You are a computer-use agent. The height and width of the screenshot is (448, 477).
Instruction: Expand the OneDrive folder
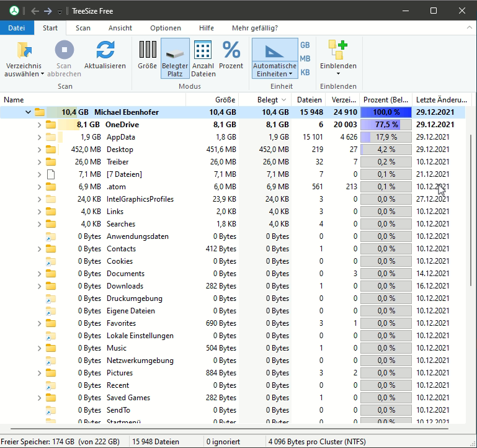39,125
